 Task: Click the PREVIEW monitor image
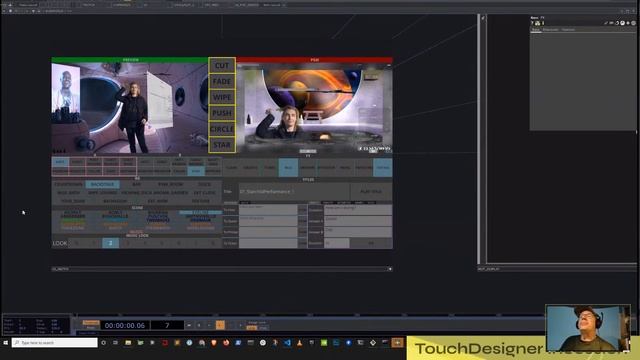130,108
